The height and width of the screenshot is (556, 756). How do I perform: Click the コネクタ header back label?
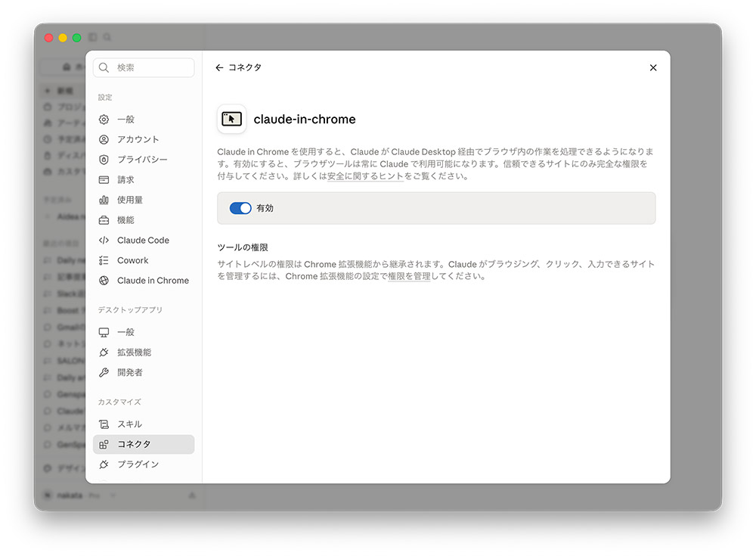(245, 67)
